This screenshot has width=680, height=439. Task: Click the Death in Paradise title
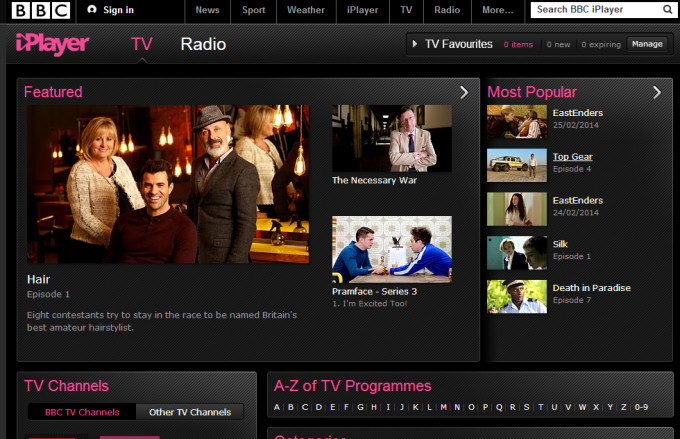[x=592, y=288]
